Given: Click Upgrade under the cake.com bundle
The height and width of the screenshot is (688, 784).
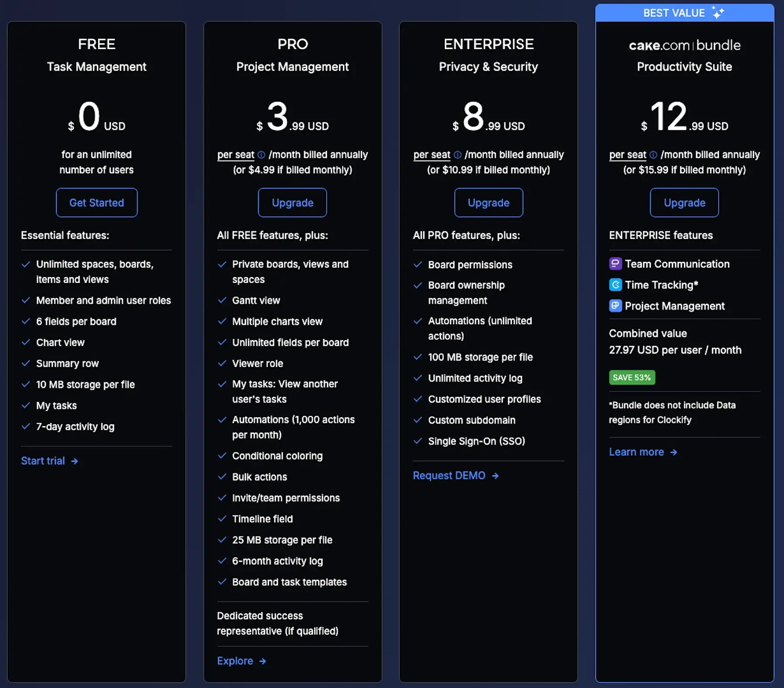Looking at the screenshot, I should 684,202.
